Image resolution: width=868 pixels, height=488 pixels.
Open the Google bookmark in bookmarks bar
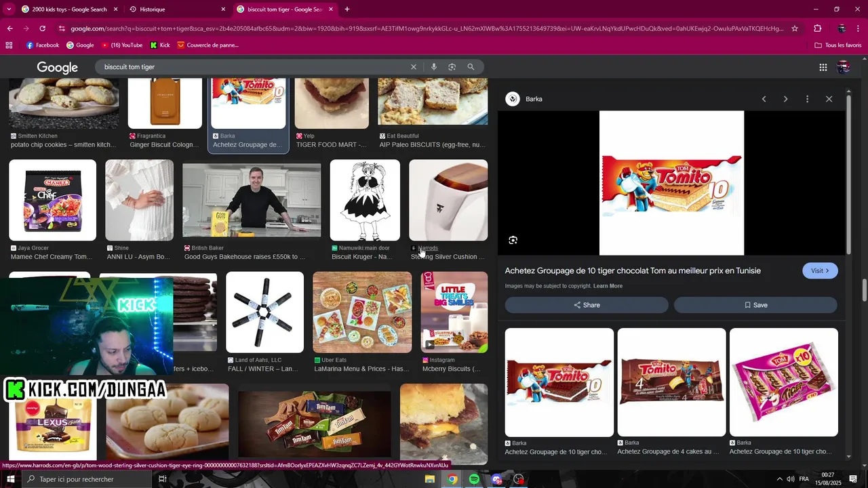tap(80, 45)
